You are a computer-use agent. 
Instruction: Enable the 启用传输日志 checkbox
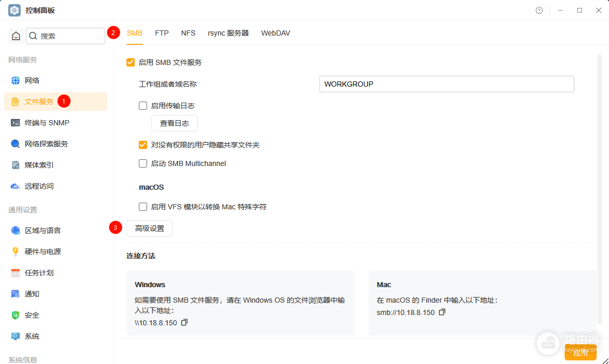point(143,106)
